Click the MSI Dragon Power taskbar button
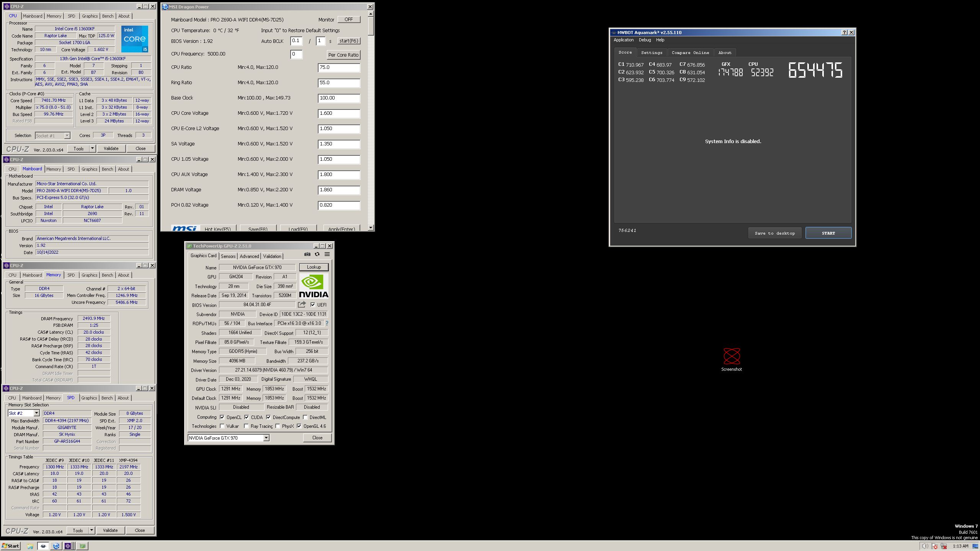Viewport: 980px width, 551px height. pos(56,546)
